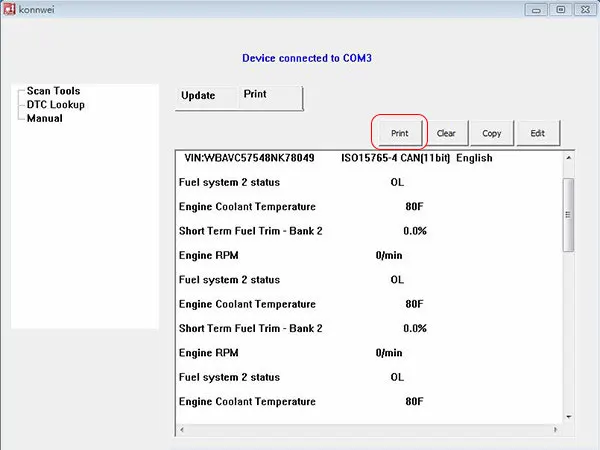Minimize the konnwei window

(x=536, y=10)
